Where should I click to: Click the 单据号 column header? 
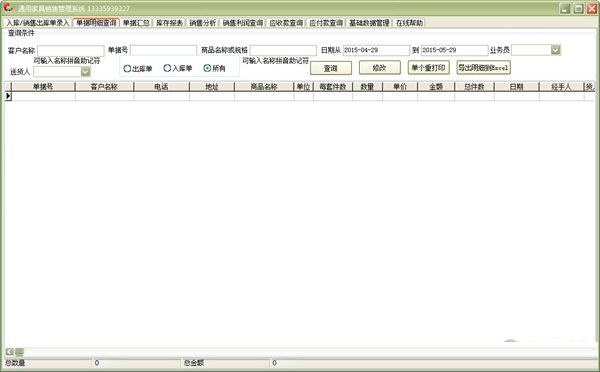point(43,86)
